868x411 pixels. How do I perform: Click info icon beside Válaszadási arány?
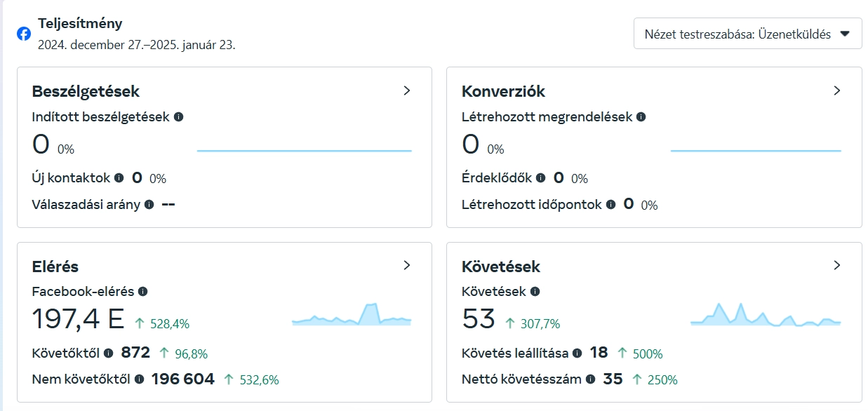click(x=149, y=205)
